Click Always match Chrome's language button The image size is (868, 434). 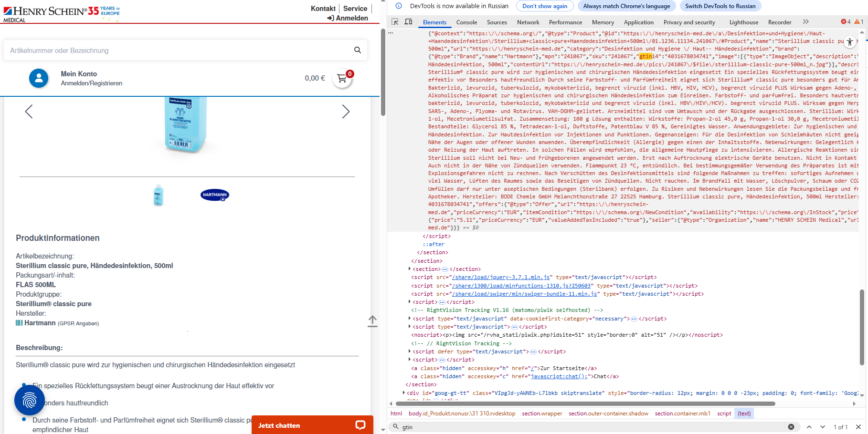click(626, 6)
